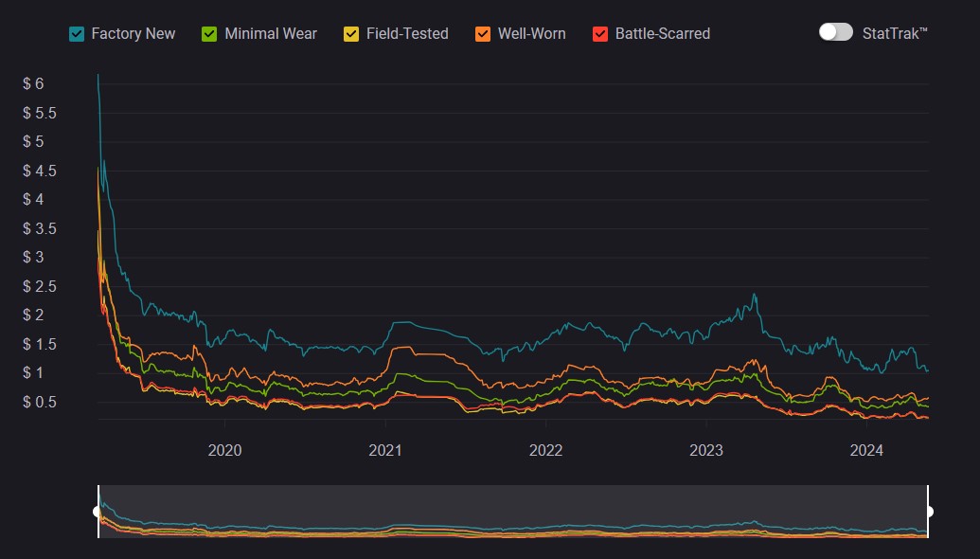Click the 2020 x-axis label

coord(224,450)
